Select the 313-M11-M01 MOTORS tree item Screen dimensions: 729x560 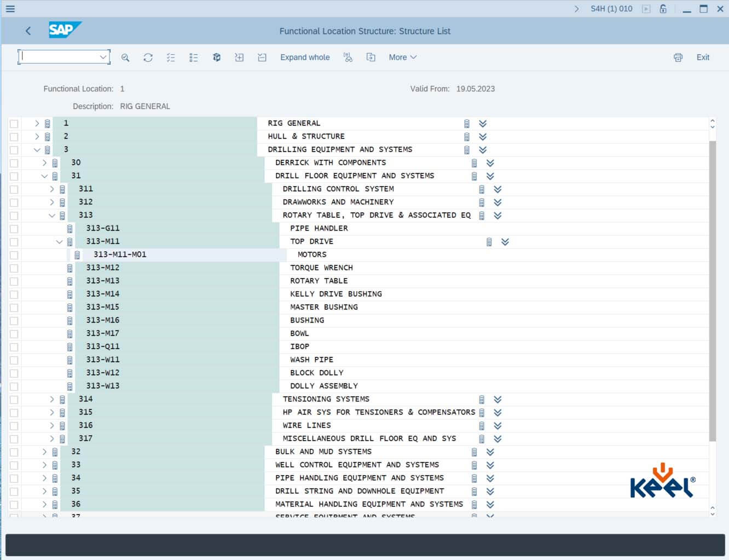coord(120,255)
